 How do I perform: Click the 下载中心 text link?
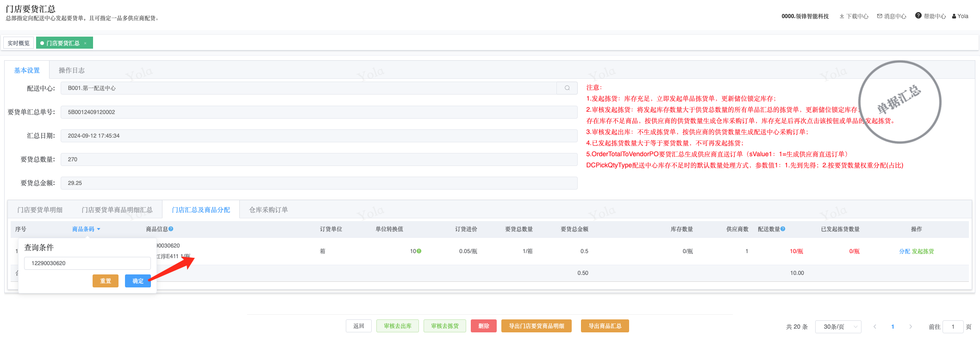[857, 16]
